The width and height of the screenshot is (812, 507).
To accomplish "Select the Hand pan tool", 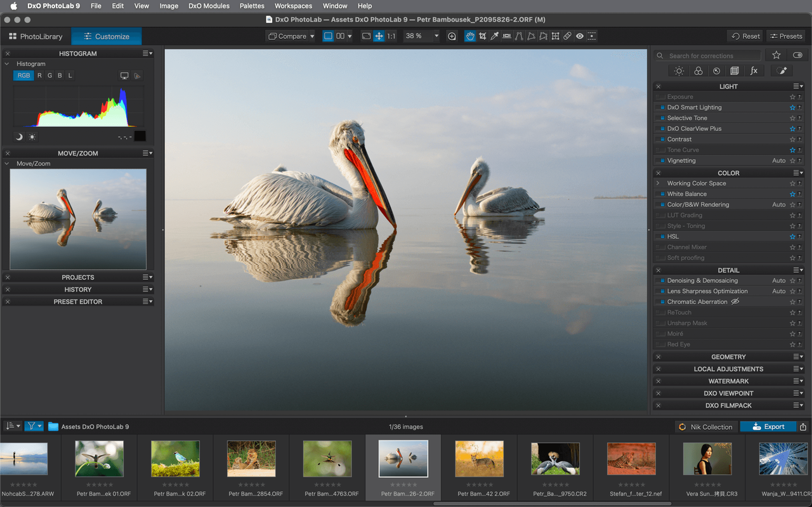I will click(470, 36).
